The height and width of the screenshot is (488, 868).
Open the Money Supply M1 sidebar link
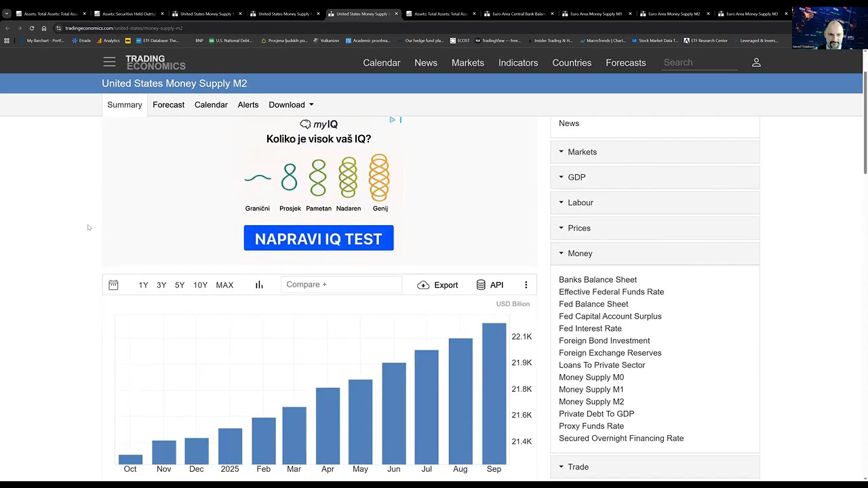591,390
